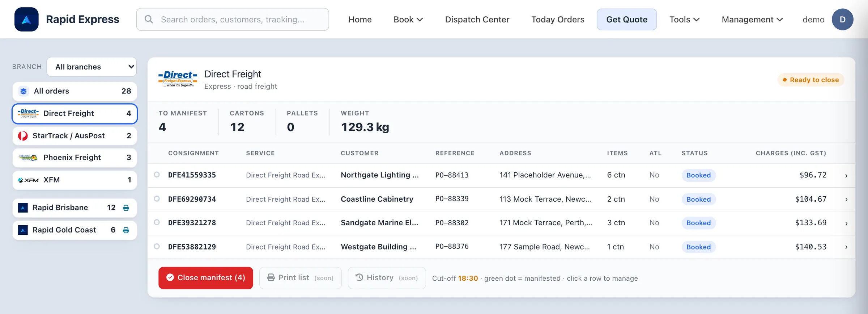Click the search orders input field

click(233, 20)
